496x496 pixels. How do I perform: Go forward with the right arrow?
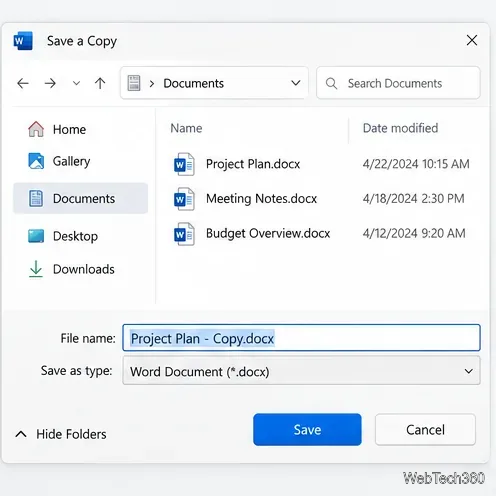50,83
